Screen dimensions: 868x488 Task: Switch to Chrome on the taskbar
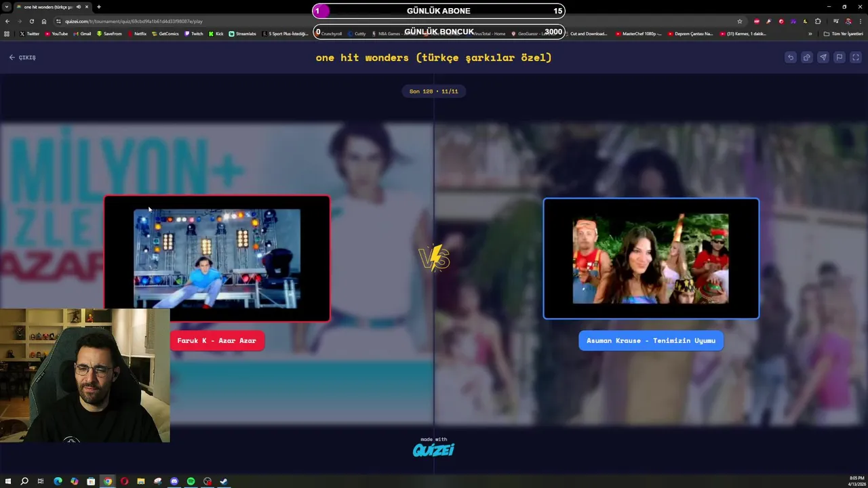107,481
